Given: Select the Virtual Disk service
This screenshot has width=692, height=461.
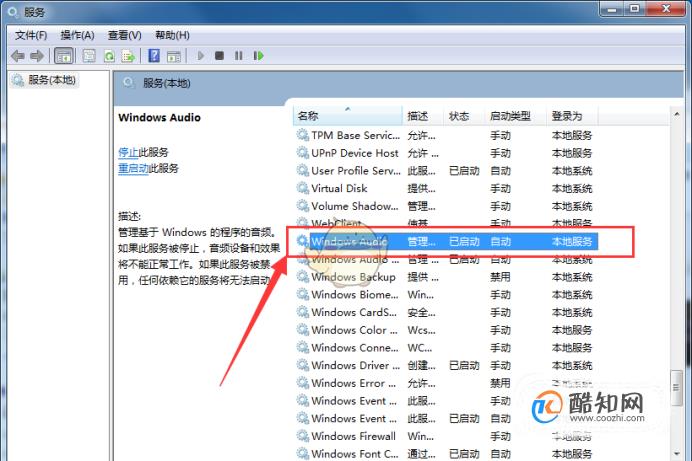Looking at the screenshot, I should pos(446,188).
